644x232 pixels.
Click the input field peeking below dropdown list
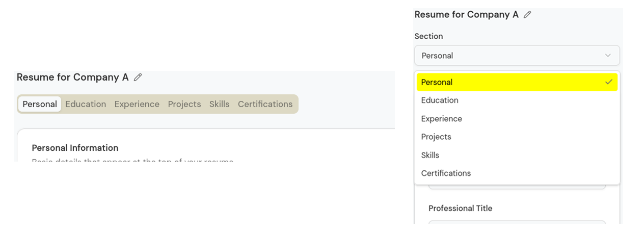pyautogui.click(x=517, y=187)
